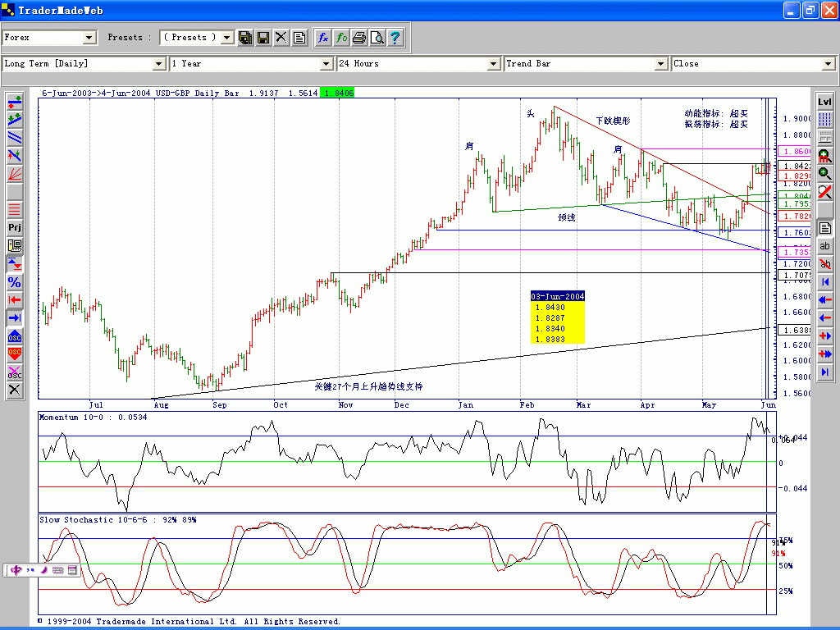Jump to last bar with blue skip-end icon
The height and width of the screenshot is (630, 840).
(825, 372)
